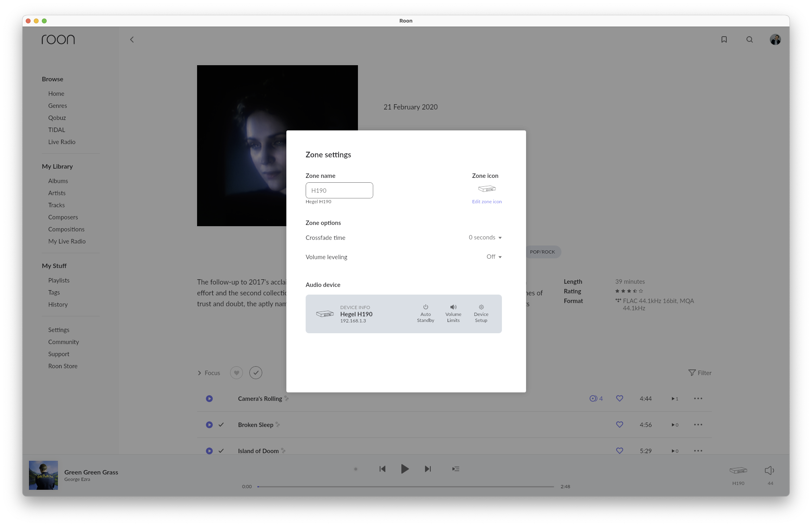This screenshot has width=812, height=526.
Task: Click the Hegel H190 device icon in Audio device
Action: coord(325,314)
